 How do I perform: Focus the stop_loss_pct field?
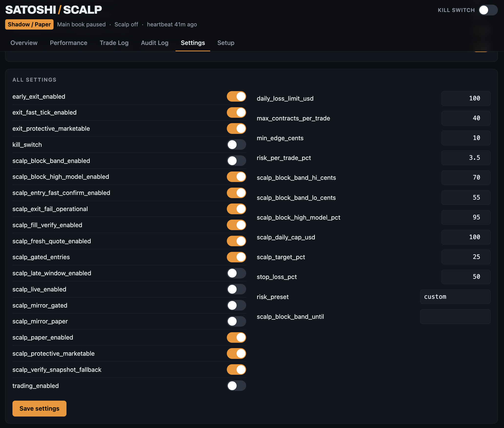[x=466, y=277]
